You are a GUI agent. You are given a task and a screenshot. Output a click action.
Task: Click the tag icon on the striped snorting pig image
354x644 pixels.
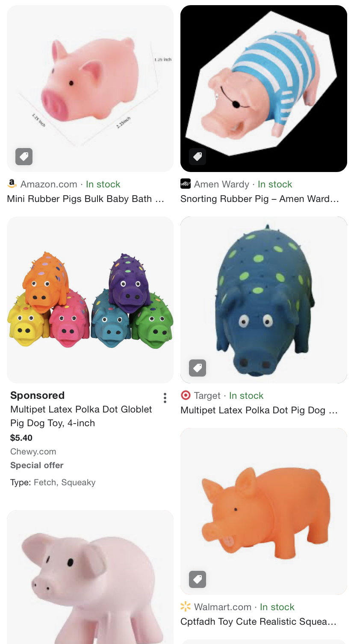198,157
